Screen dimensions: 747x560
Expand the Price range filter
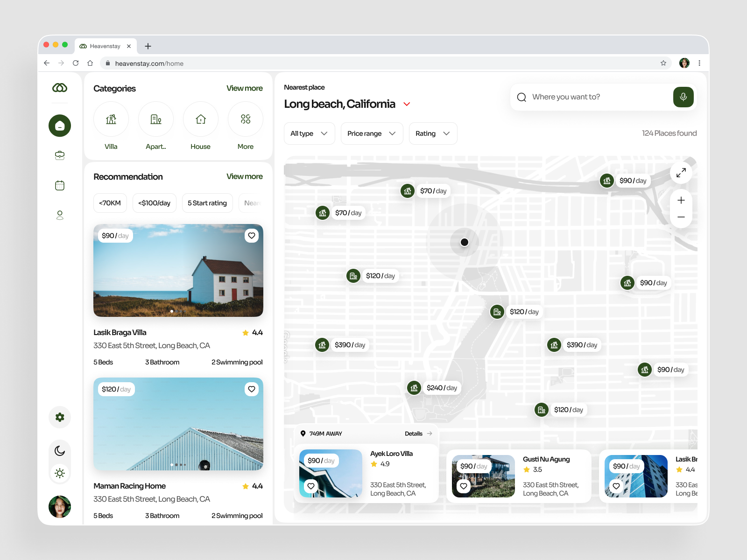tap(372, 133)
